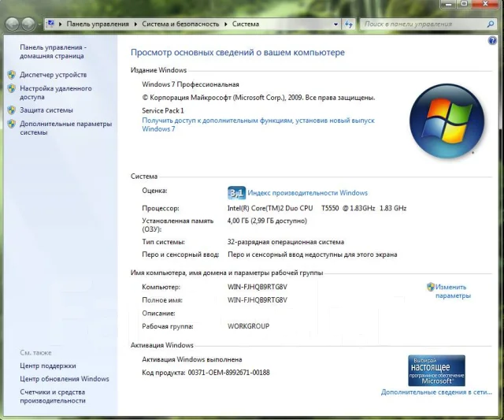The width and height of the screenshot is (504, 420).
Task: Select Система in the address breadcrumb
Action: pos(246,24)
